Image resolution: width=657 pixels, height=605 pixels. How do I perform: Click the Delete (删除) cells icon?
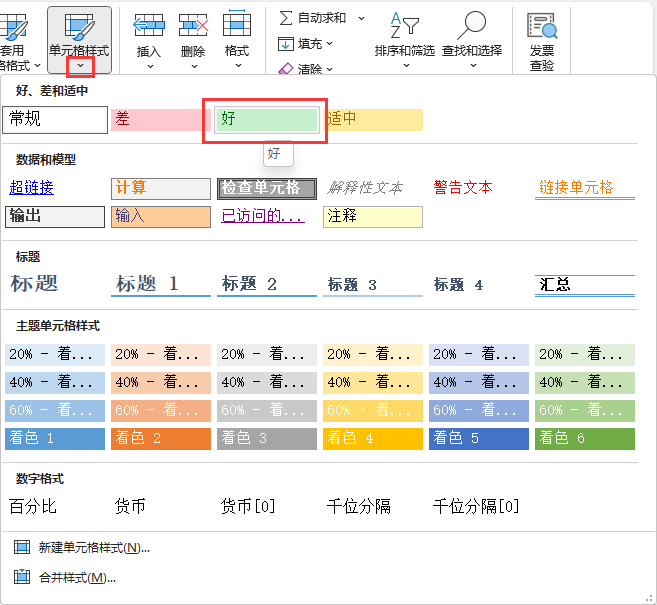193,25
